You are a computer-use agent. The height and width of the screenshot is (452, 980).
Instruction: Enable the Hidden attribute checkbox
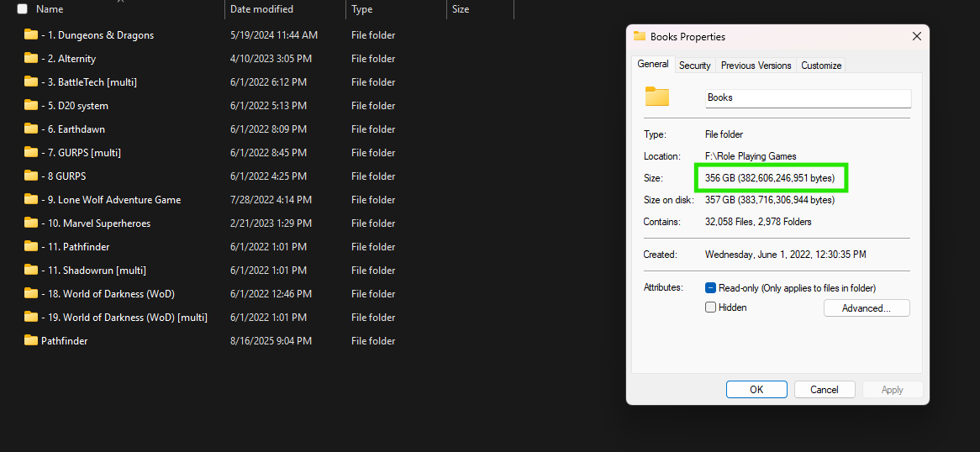pos(710,307)
